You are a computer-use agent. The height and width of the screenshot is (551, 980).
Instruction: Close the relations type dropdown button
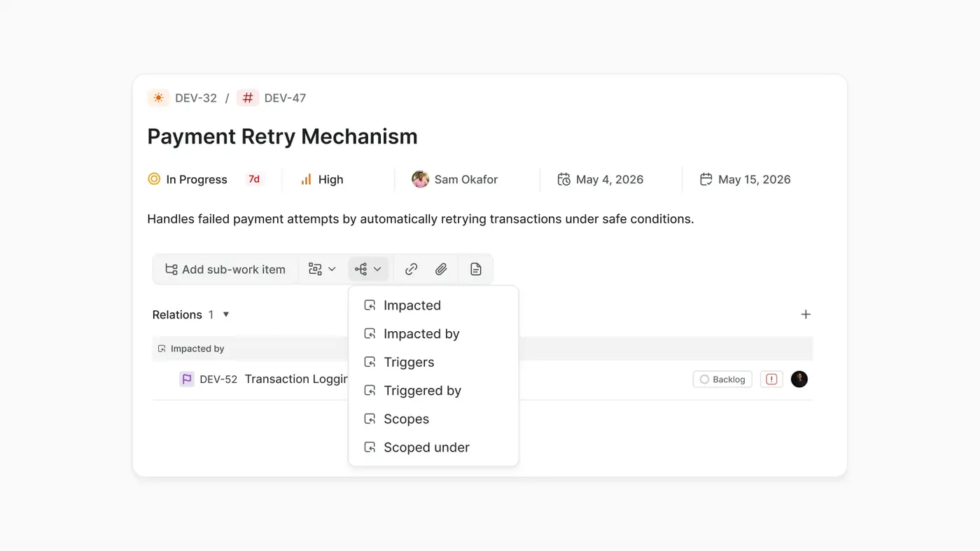click(x=368, y=270)
